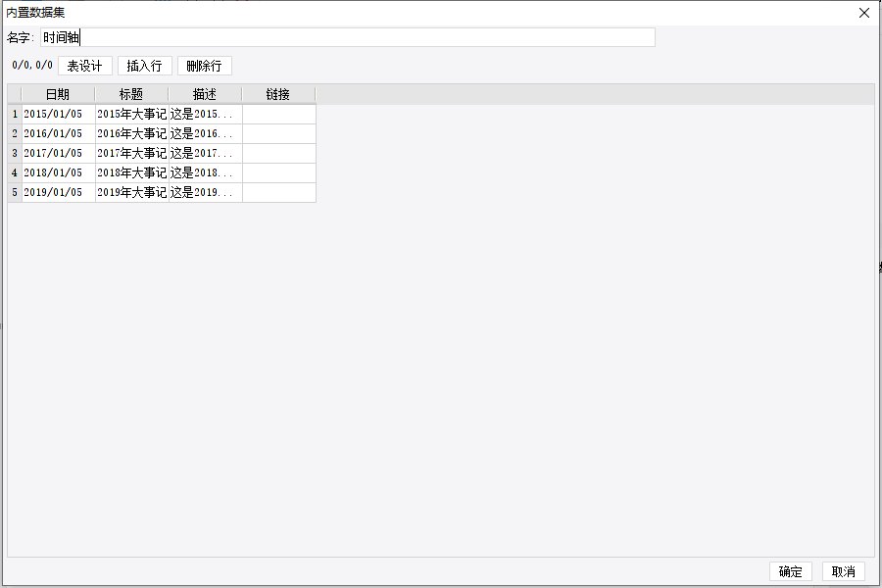Click the date cell 2019/01/05

(x=59, y=192)
